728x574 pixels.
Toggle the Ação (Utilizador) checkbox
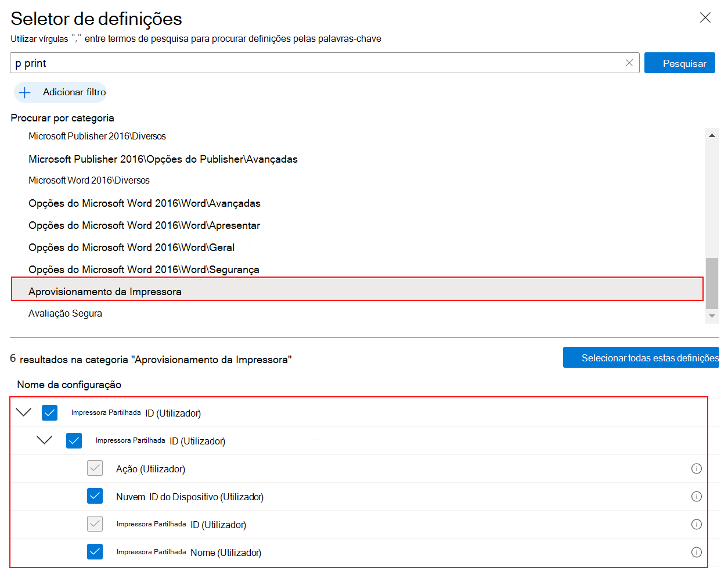click(95, 468)
